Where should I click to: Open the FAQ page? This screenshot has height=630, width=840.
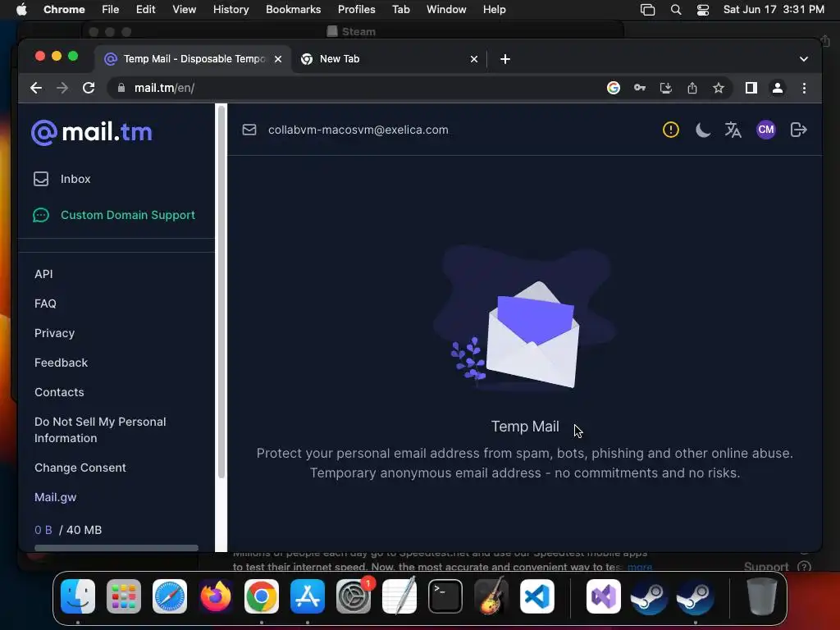(x=46, y=304)
